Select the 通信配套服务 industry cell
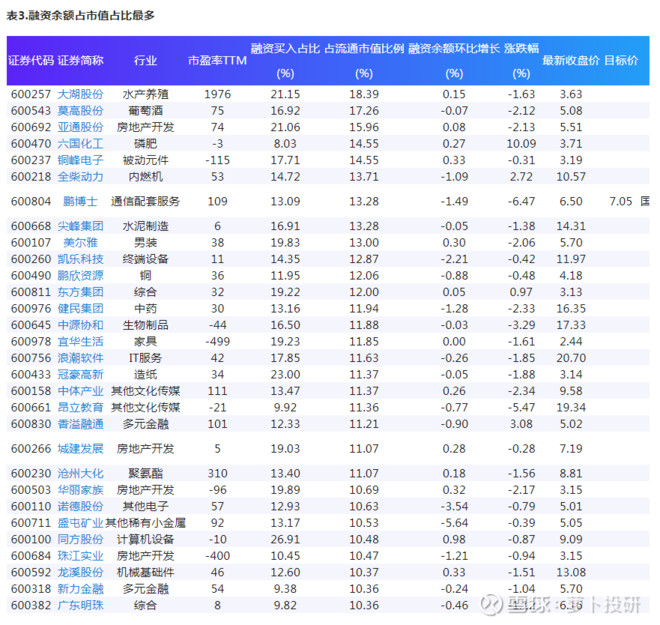This screenshot has height=625, width=660. click(145, 201)
